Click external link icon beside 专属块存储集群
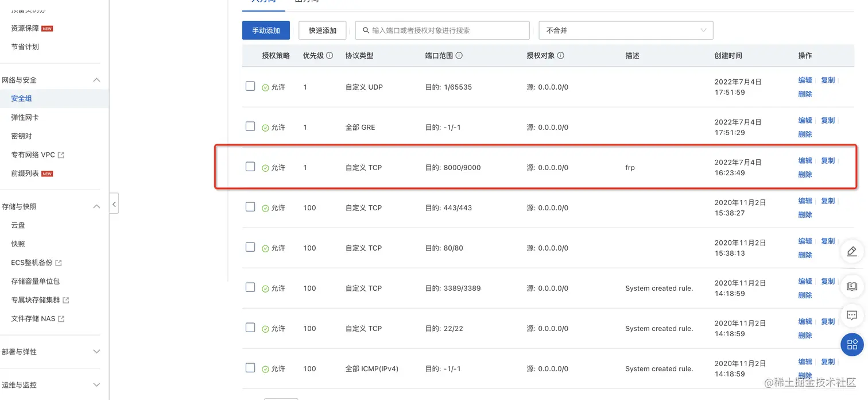 tap(66, 300)
